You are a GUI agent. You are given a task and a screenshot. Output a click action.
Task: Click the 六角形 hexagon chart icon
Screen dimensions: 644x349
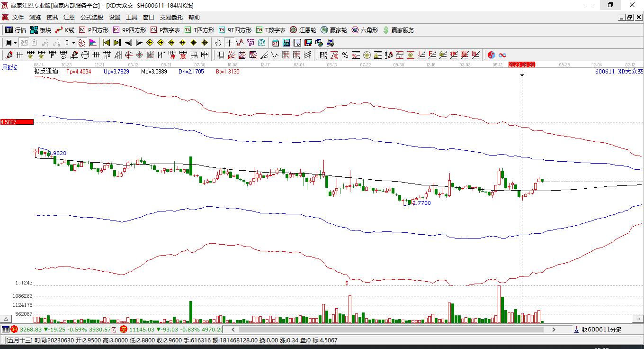(x=365, y=30)
